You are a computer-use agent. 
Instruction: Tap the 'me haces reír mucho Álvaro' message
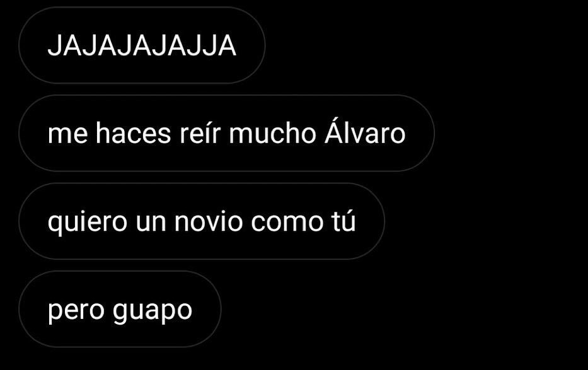pos(226,133)
